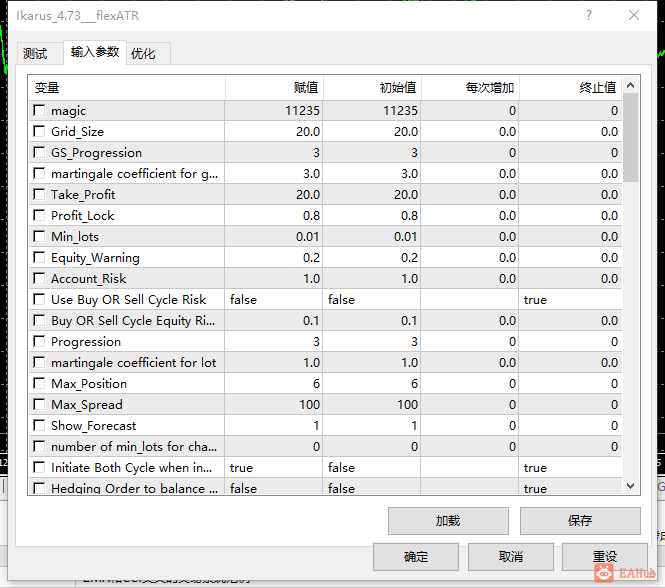Image resolution: width=665 pixels, height=588 pixels.
Task: Check the GS_Progression box
Action: coord(39,152)
